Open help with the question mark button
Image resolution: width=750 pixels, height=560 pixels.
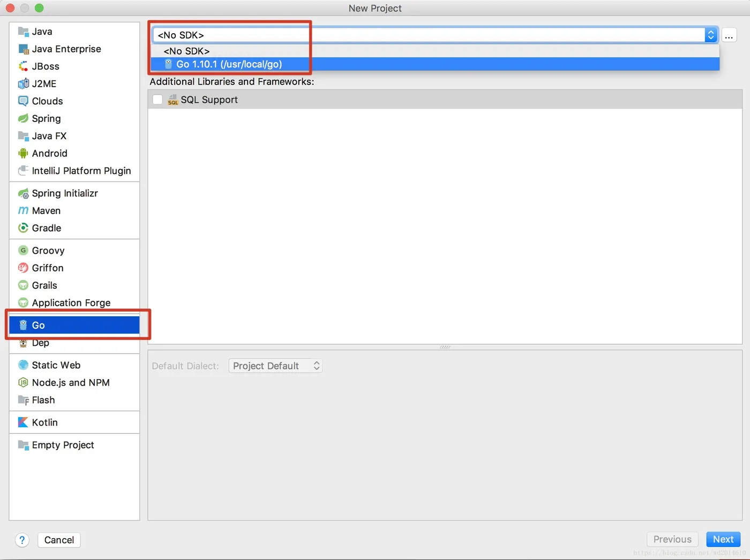[22, 540]
